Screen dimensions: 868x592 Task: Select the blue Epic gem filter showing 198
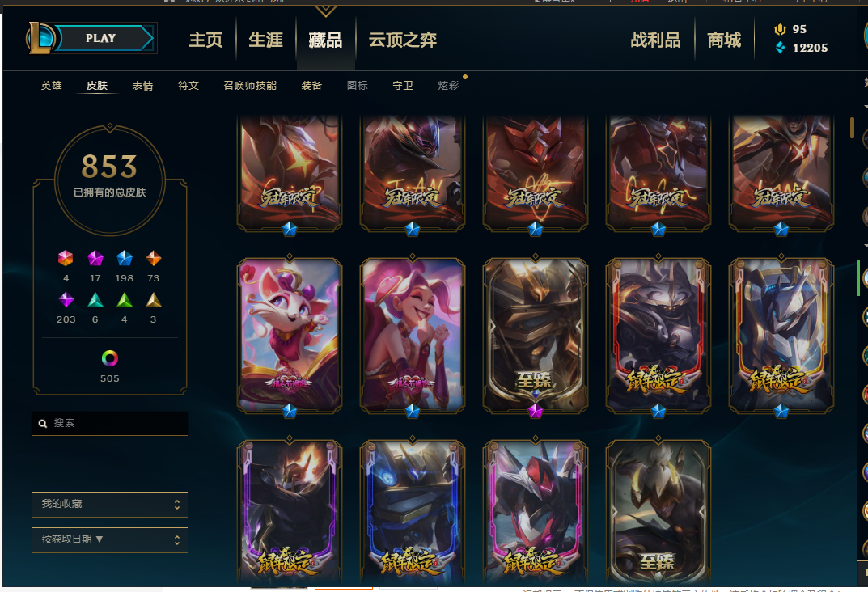point(125,258)
